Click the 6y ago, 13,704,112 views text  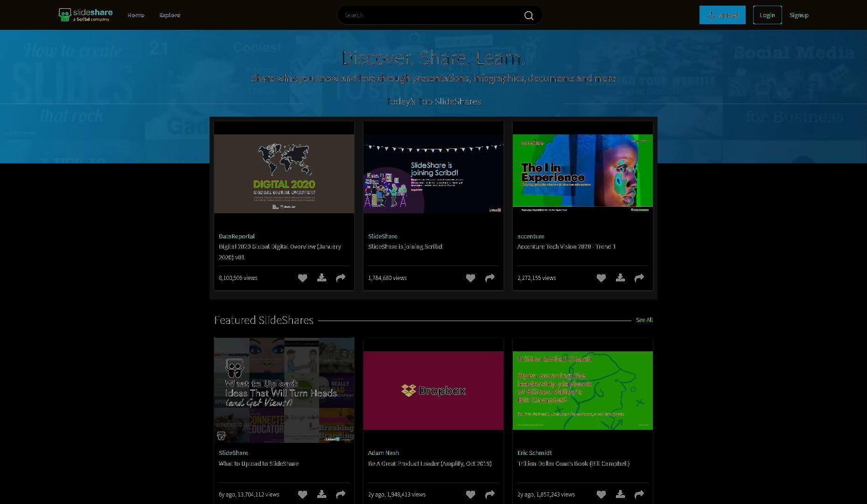coord(249,494)
